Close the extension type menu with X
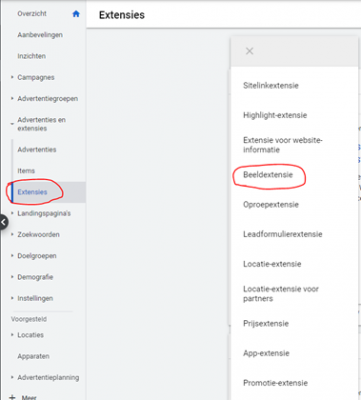The height and width of the screenshot is (400, 361). (249, 51)
